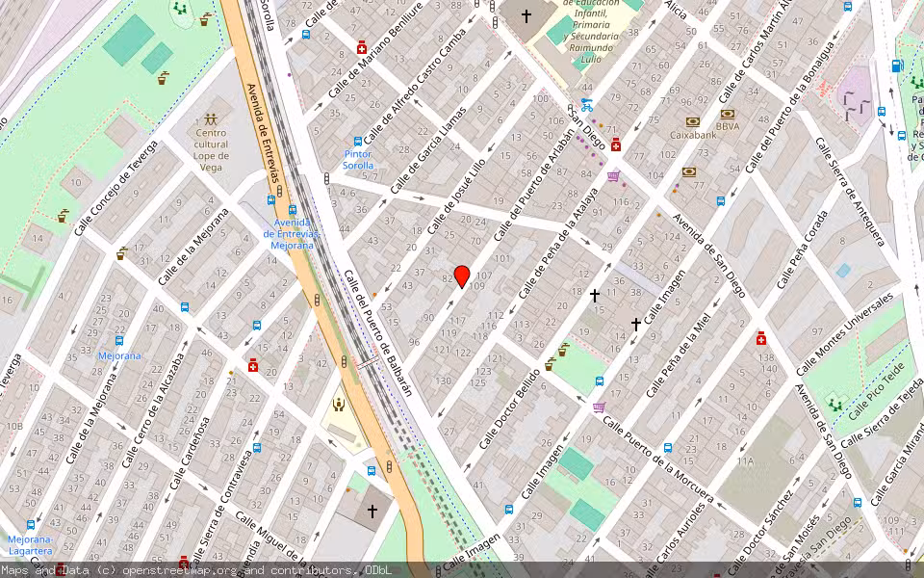Click the red location pin marker
The height and width of the screenshot is (578, 924).
tap(462, 276)
